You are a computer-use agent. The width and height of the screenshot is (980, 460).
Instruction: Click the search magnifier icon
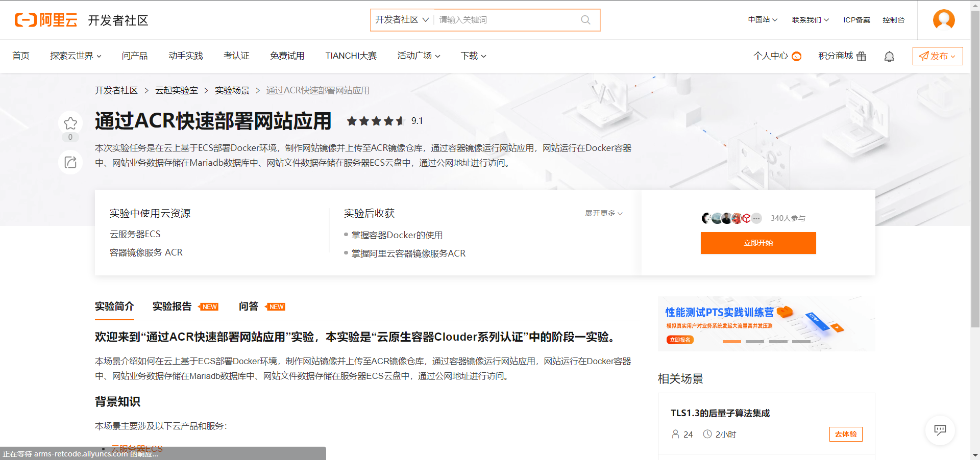[585, 20]
